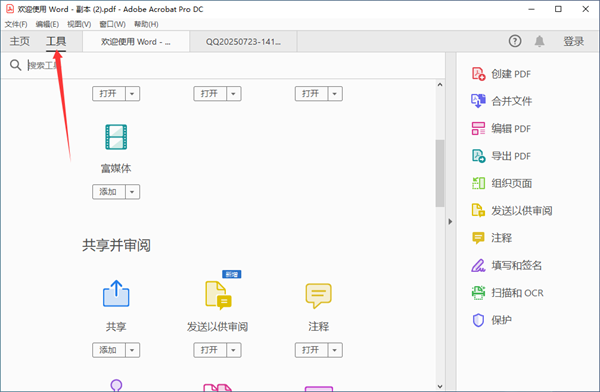This screenshot has width=600, height=392.
Task: Click the 登录 sign-in button
Action: (573, 41)
